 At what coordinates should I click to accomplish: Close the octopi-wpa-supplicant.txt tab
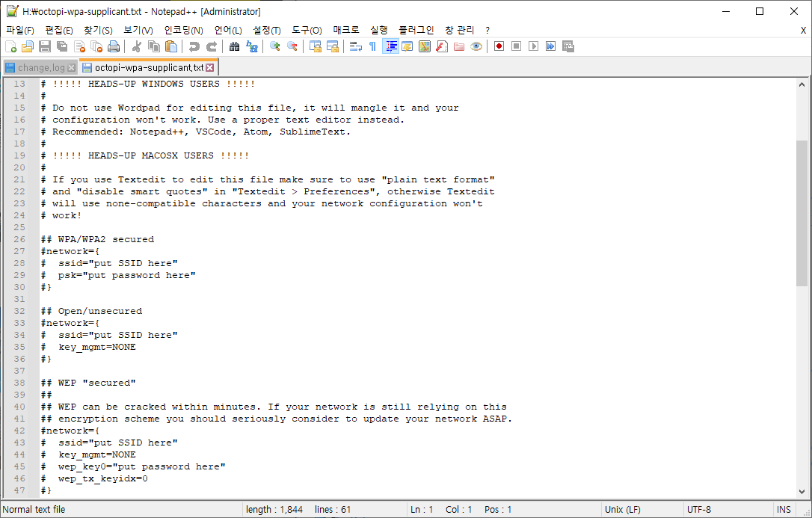(x=210, y=68)
